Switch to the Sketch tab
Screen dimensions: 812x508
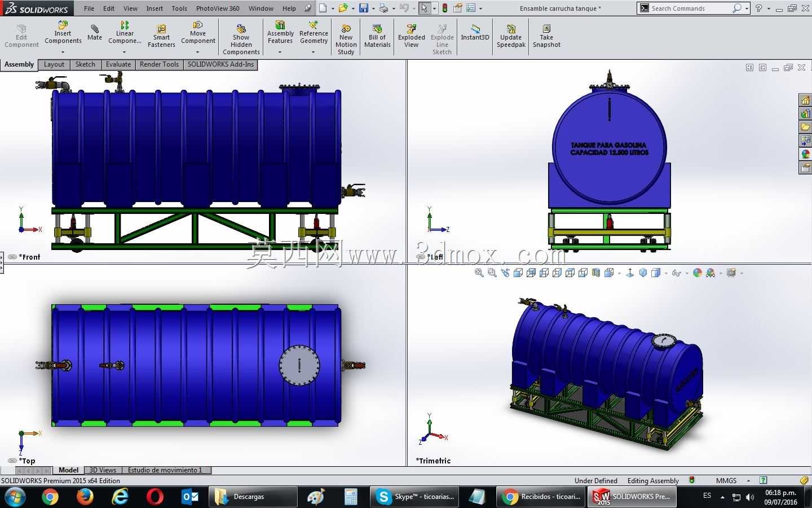[x=85, y=64]
